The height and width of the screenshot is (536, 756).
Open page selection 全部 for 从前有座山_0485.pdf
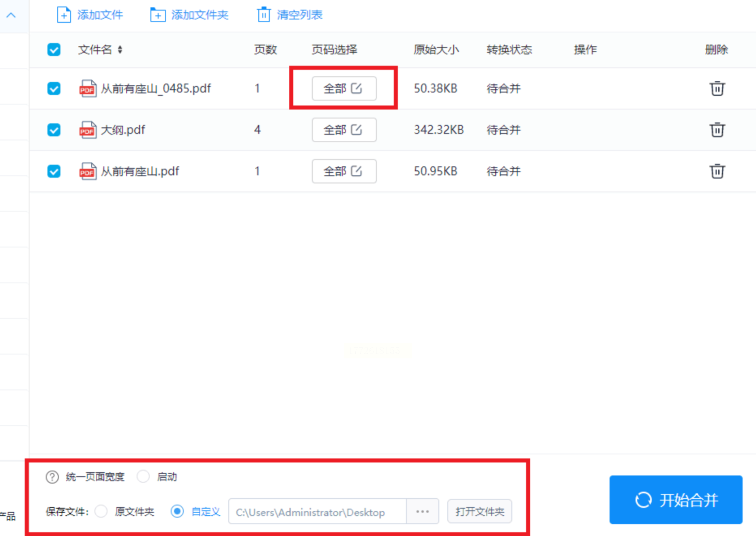pyautogui.click(x=344, y=88)
